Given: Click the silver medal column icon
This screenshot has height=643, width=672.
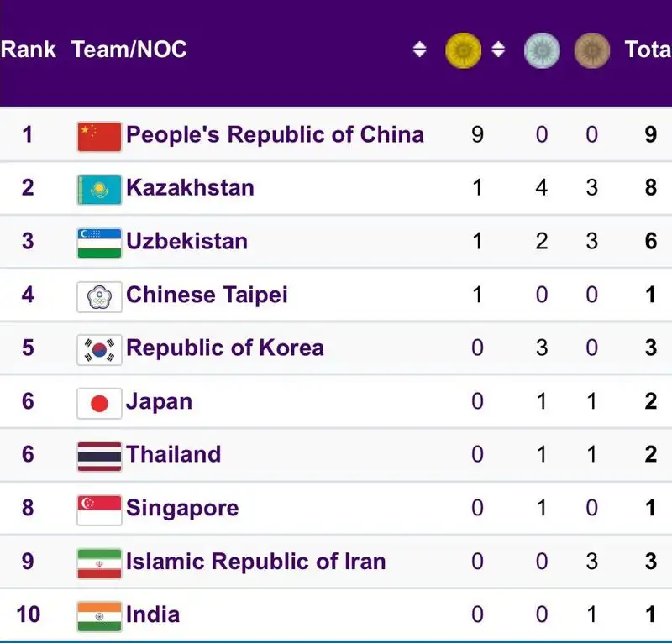Looking at the screenshot, I should 542,50.
